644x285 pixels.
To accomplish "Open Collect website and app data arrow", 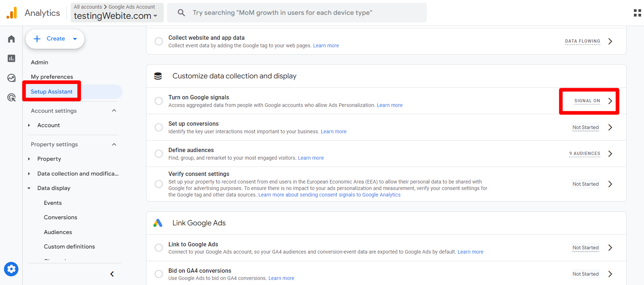I will point(610,41).
